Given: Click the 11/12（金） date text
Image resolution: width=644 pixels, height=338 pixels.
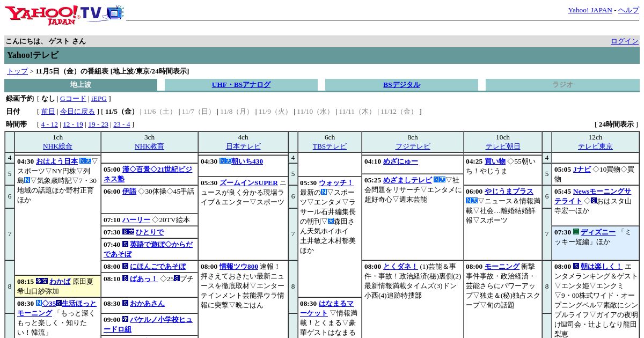Looking at the screenshot, I should pos(398,112).
